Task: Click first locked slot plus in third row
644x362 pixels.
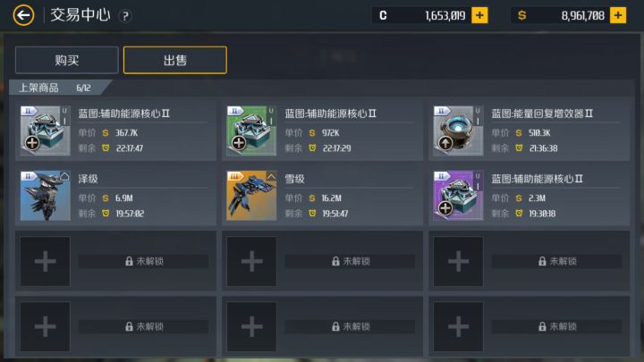Action: pos(46,261)
